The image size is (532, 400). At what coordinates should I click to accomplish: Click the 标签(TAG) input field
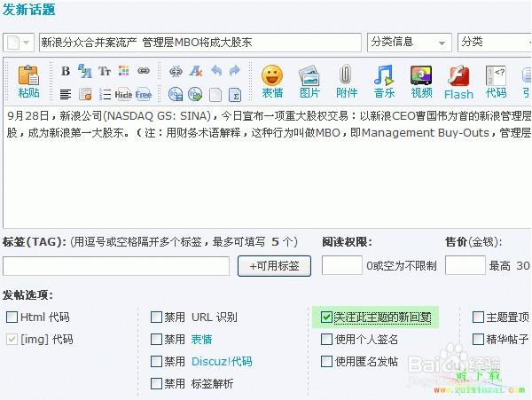(116, 266)
